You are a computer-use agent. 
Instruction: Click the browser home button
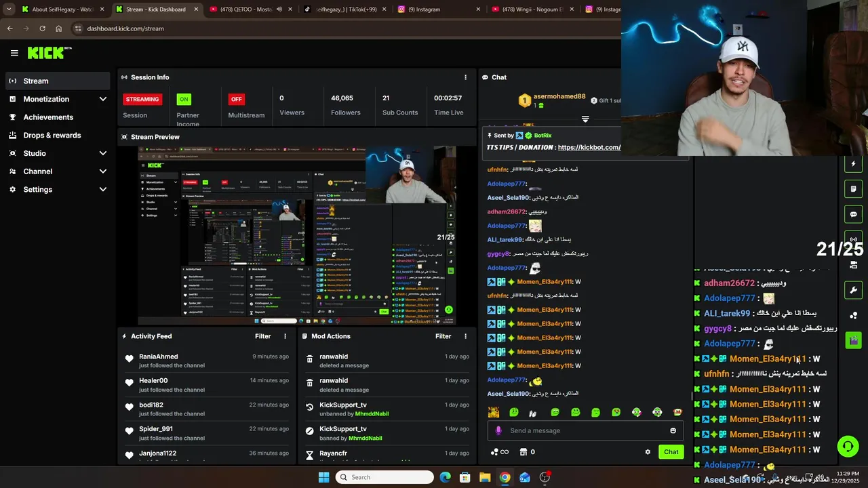(58, 28)
